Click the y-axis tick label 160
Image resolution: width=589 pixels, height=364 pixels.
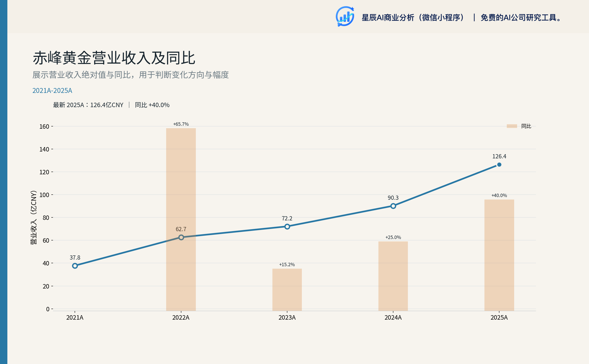click(44, 126)
